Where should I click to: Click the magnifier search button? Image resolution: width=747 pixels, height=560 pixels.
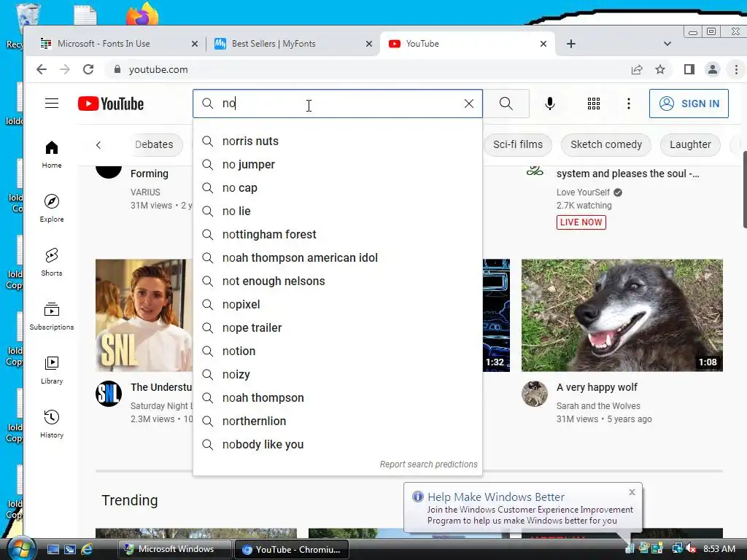tap(506, 104)
